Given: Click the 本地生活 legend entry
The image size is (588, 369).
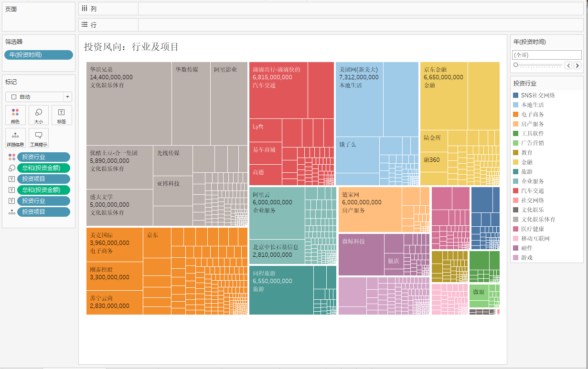Looking at the screenshot, I should 532,105.
